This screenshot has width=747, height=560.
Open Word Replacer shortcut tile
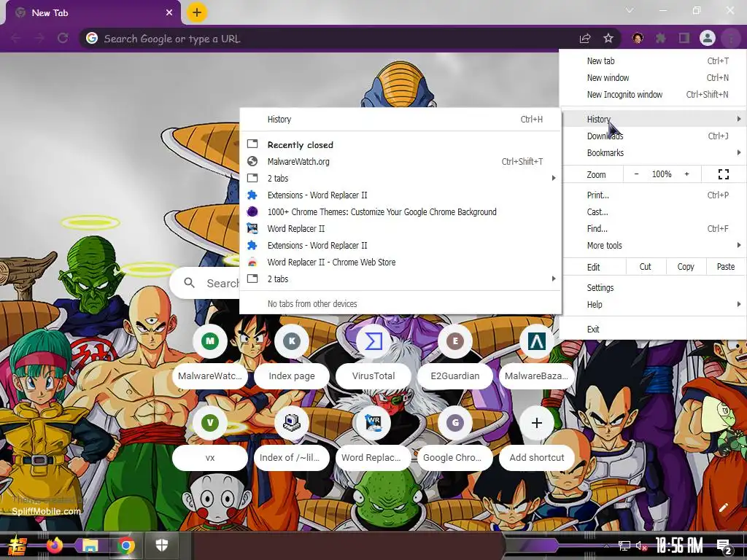click(x=373, y=440)
